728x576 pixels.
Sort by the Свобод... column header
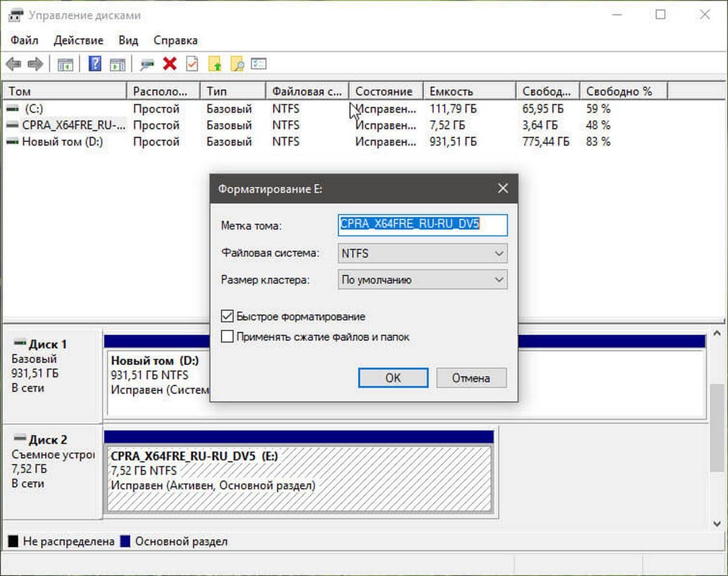[548, 92]
